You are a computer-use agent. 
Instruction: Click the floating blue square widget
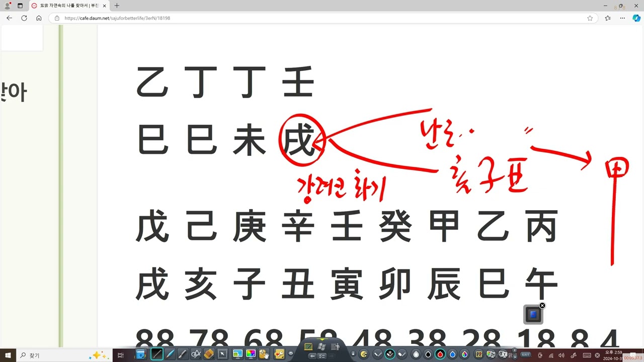[x=533, y=314]
